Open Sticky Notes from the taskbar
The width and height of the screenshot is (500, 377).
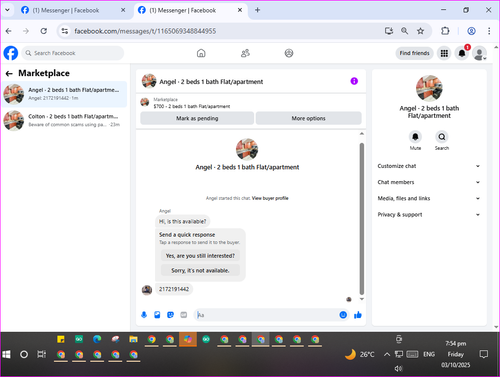(x=61, y=339)
